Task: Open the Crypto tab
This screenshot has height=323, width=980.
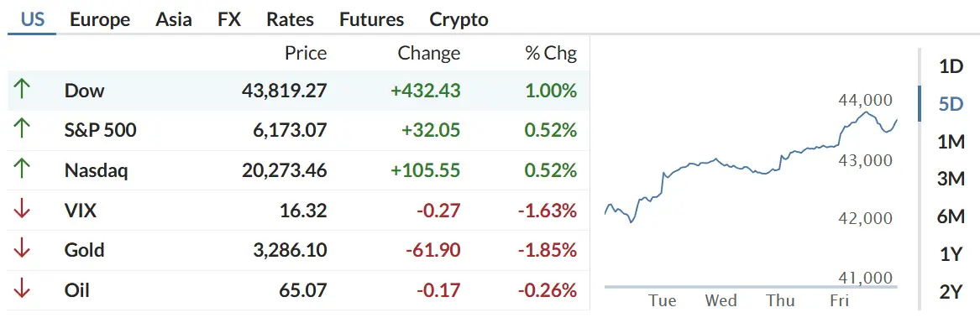Action: 459,20
